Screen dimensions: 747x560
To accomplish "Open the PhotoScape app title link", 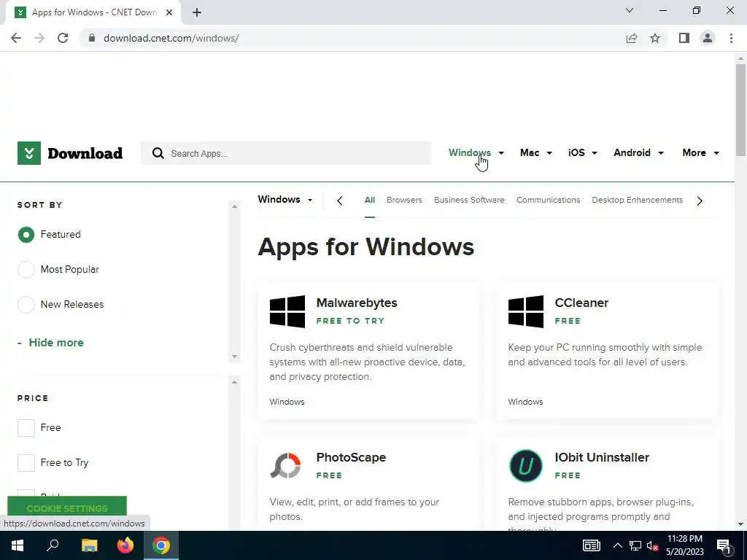I will 351,457.
